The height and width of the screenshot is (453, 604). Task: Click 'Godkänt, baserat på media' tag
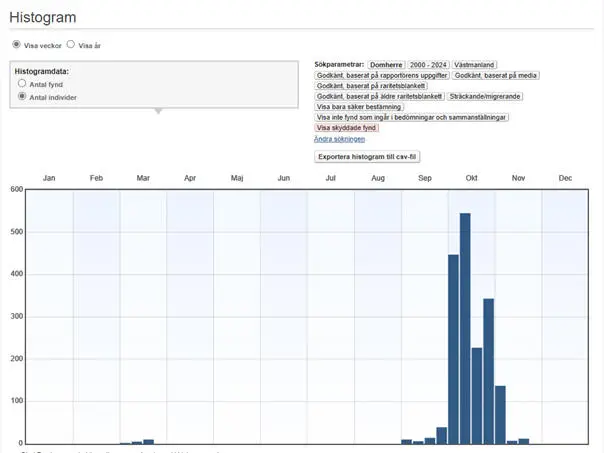click(495, 75)
